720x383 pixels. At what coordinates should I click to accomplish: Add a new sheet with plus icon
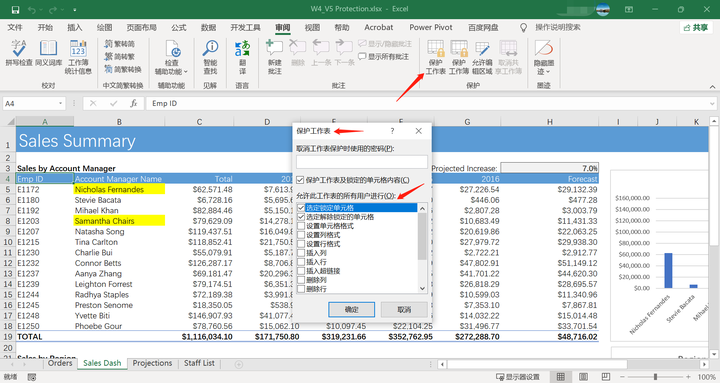pos(239,364)
